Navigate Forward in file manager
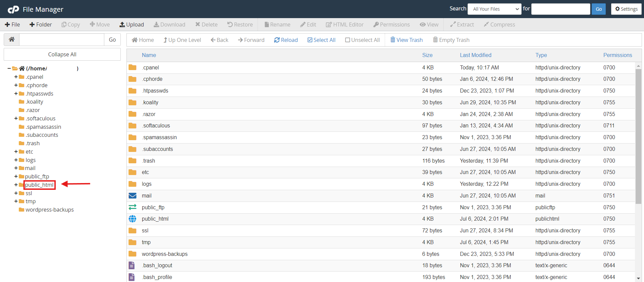Screen dimensions: 644x282 pos(251,40)
